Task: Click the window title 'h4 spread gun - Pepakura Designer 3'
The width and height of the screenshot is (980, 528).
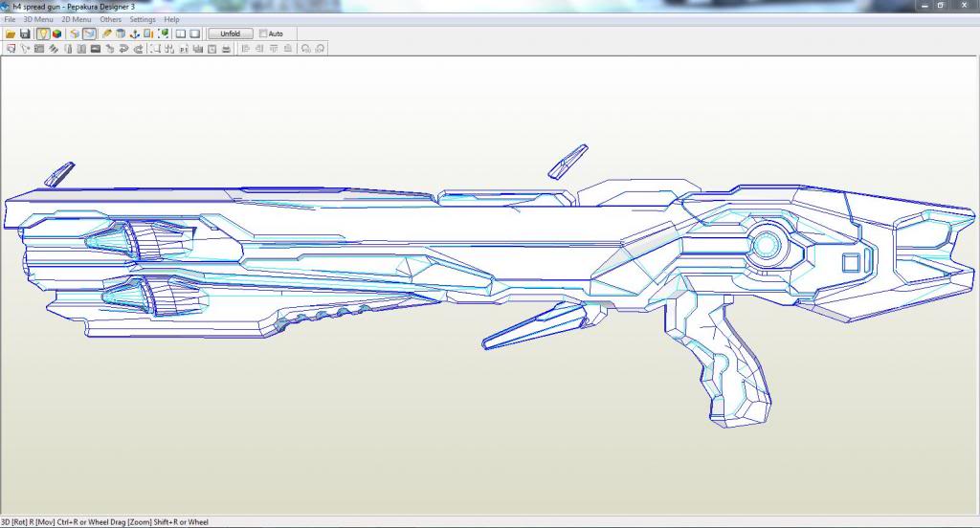Action: pyautogui.click(x=74, y=7)
